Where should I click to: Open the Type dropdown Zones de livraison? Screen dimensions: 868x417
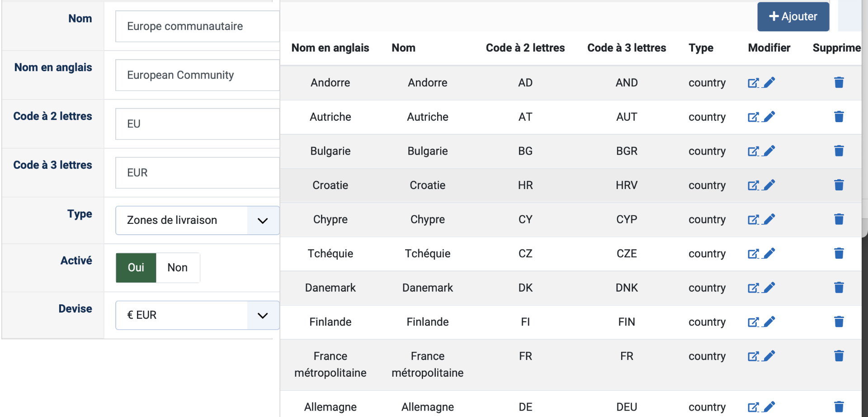(x=182, y=220)
